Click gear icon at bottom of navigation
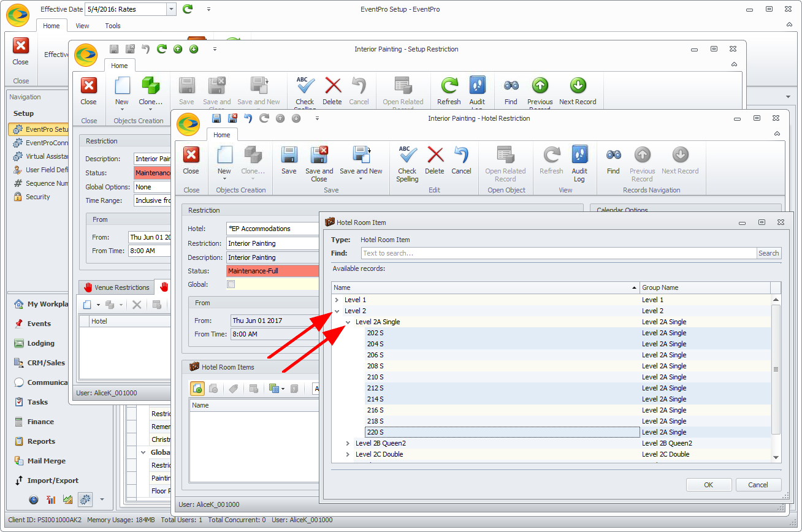The image size is (802, 532). 85,500
